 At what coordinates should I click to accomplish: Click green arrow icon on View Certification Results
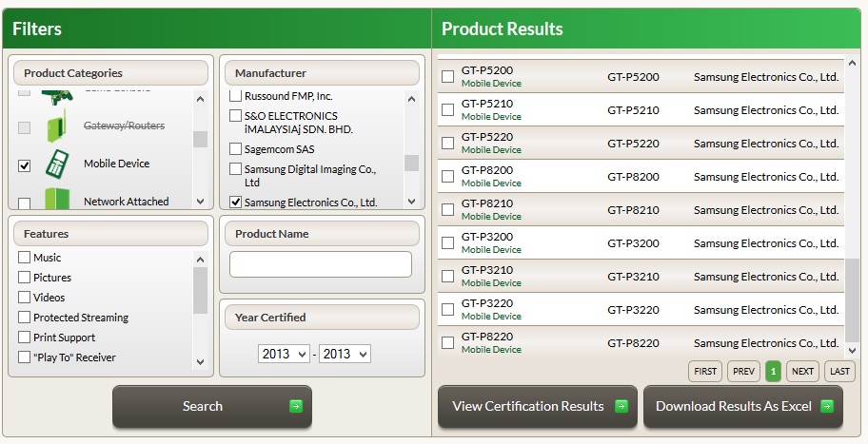point(621,406)
